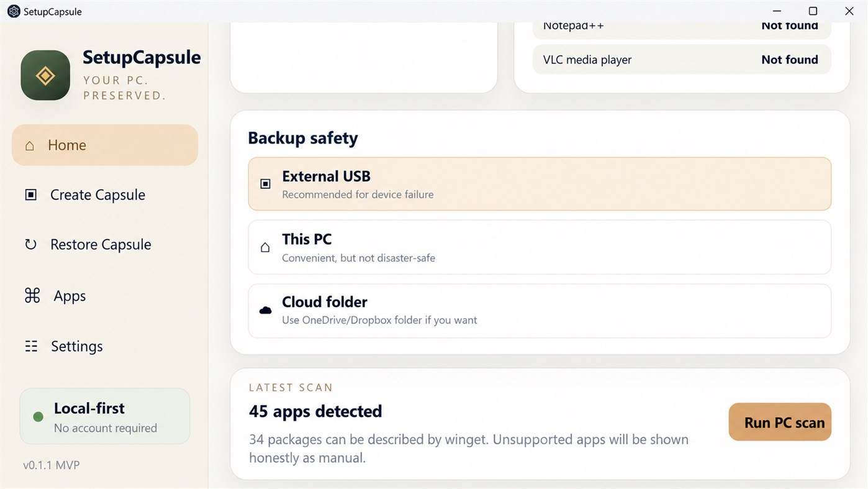Screen dimensions: 868x489
Task: Click the Apps command-symbol icon
Action: [32, 295]
